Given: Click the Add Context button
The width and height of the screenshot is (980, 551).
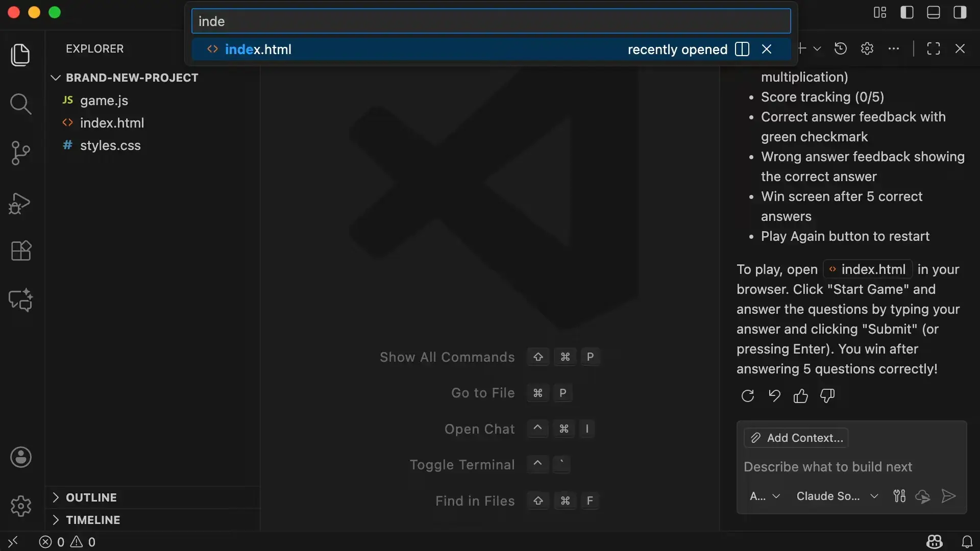Looking at the screenshot, I should pyautogui.click(x=796, y=438).
